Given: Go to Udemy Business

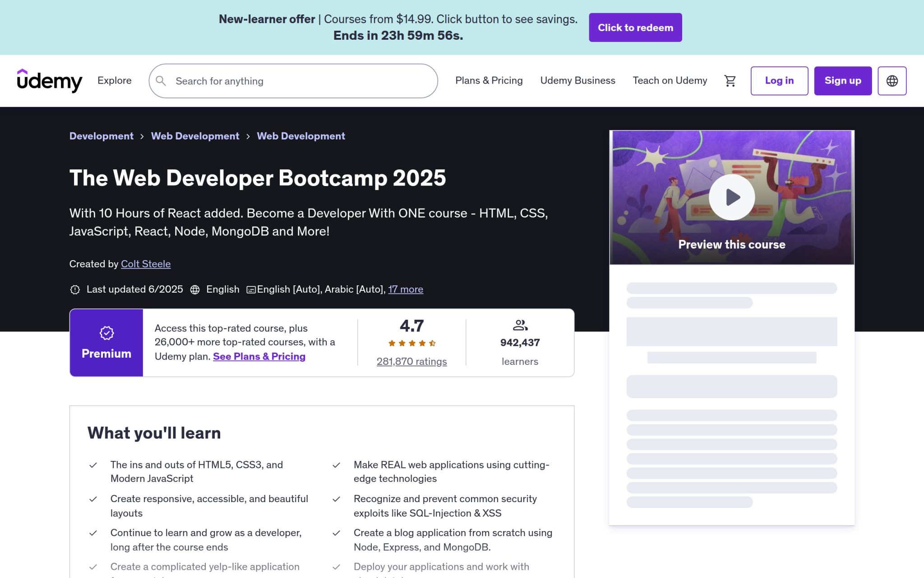Looking at the screenshot, I should 577,80.
